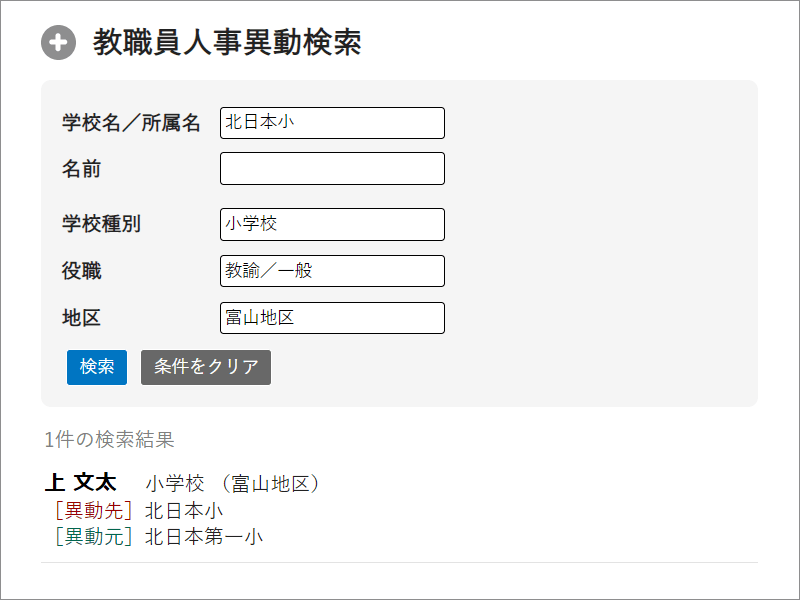Screen dimensions: 800x600
Task: Select the empty 名前 name field
Action: click(x=331, y=168)
